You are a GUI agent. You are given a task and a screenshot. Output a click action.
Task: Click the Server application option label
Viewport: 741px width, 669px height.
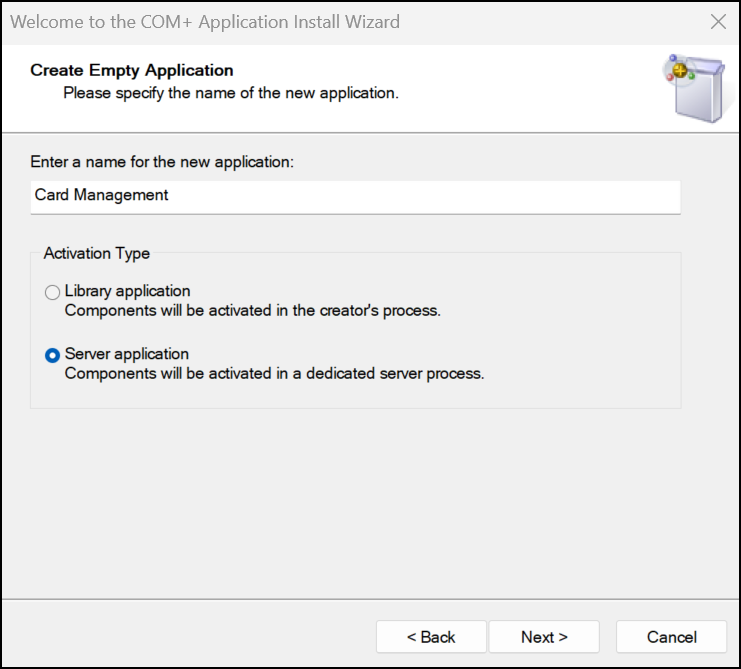coord(126,354)
